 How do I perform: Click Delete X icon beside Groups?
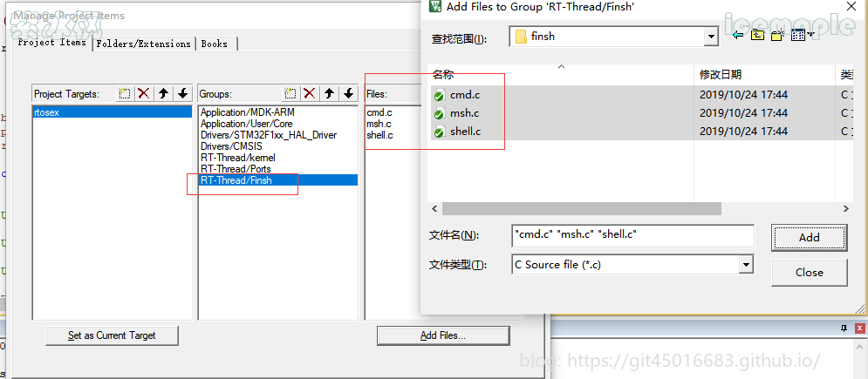point(310,93)
